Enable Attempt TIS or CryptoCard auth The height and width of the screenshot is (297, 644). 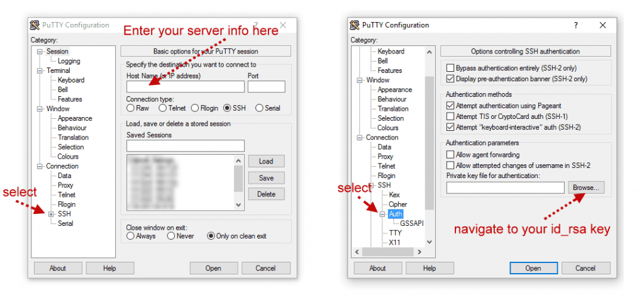coord(450,116)
